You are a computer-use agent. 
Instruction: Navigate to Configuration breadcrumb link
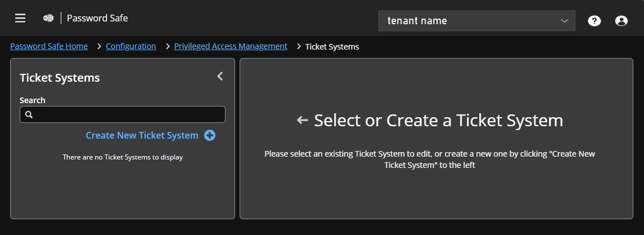pos(131,46)
